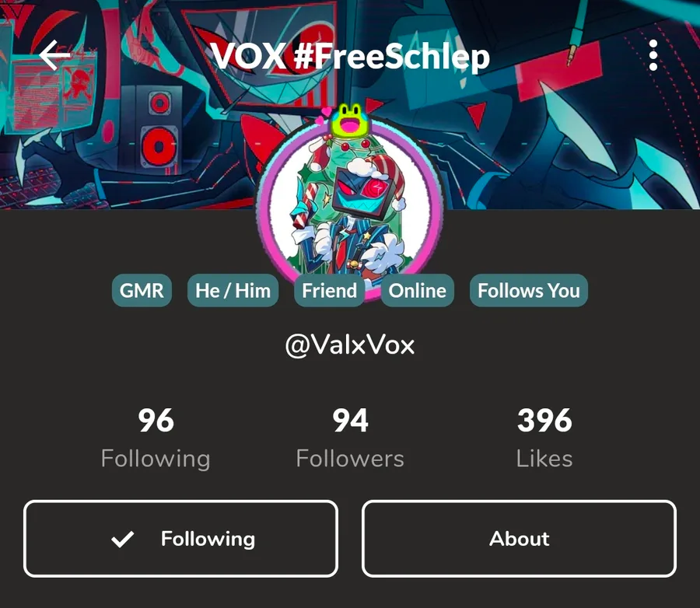View the 94 Followers list

350,438
